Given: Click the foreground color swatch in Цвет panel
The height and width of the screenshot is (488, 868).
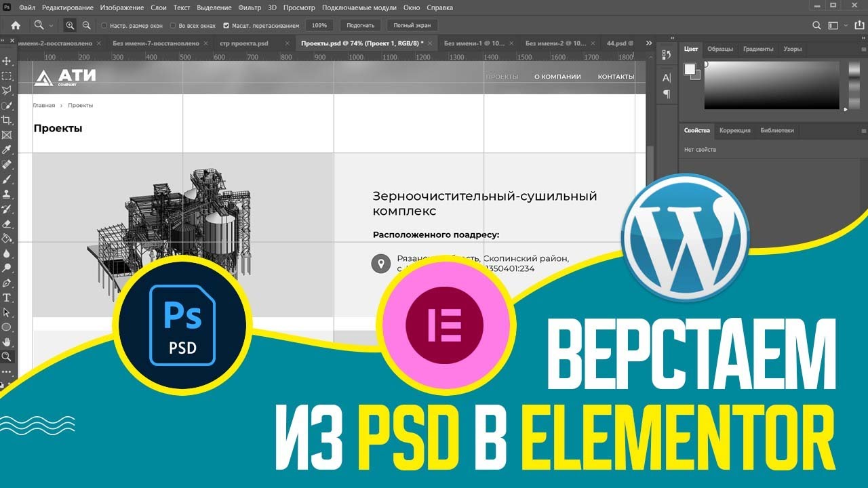Looking at the screenshot, I should 689,68.
